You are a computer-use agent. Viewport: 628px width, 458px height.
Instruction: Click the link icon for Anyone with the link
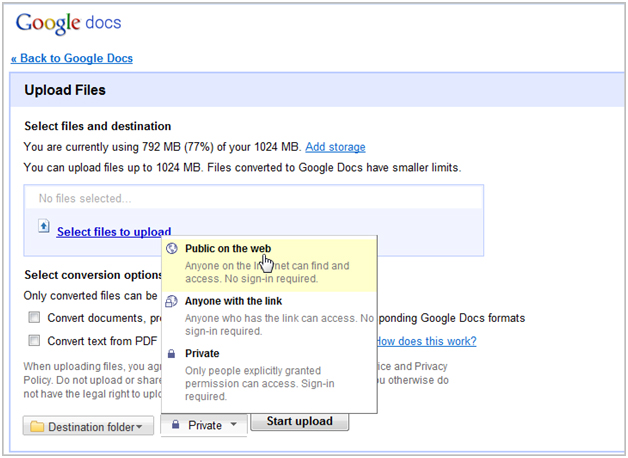coord(171,301)
